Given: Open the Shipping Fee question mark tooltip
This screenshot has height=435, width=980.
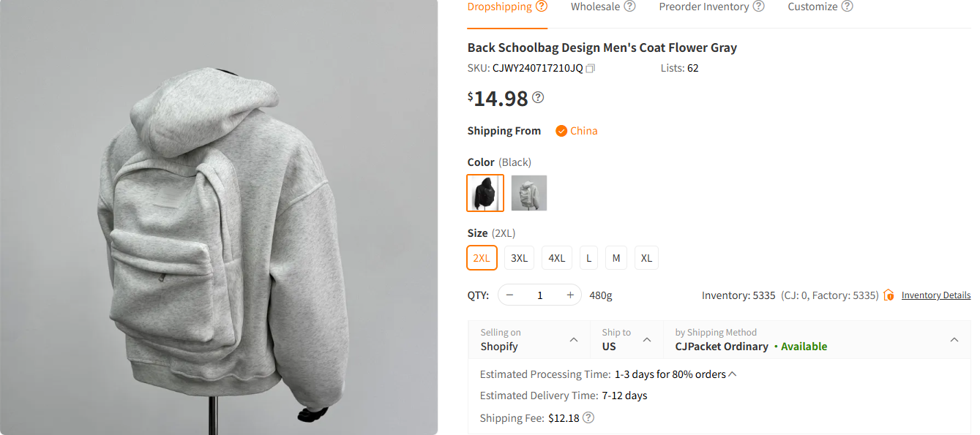Looking at the screenshot, I should coord(588,417).
